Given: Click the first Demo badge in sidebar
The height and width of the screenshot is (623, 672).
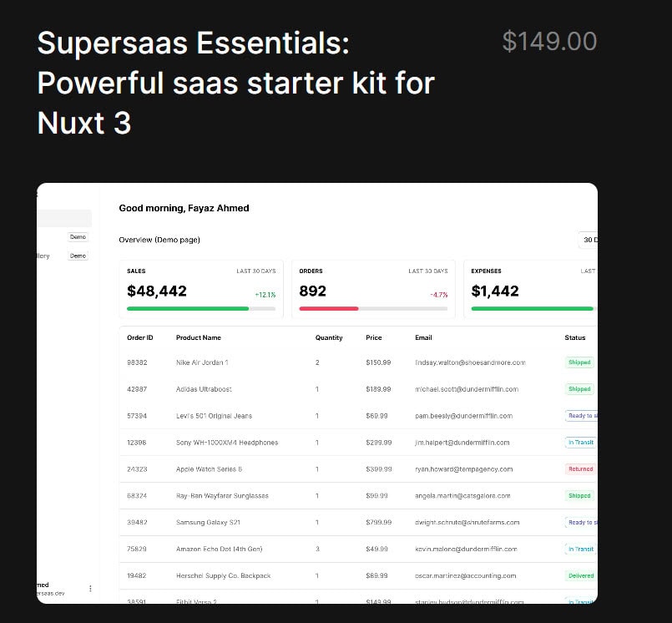Looking at the screenshot, I should click(78, 236).
